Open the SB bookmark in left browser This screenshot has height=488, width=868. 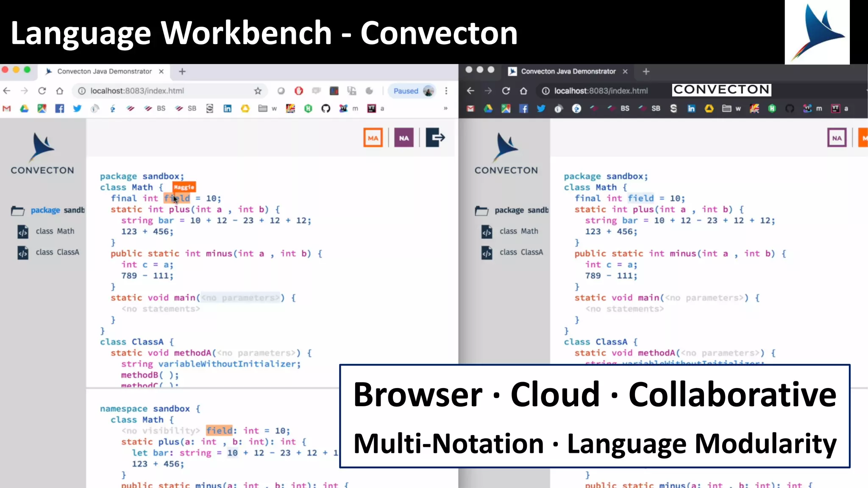[x=186, y=109]
